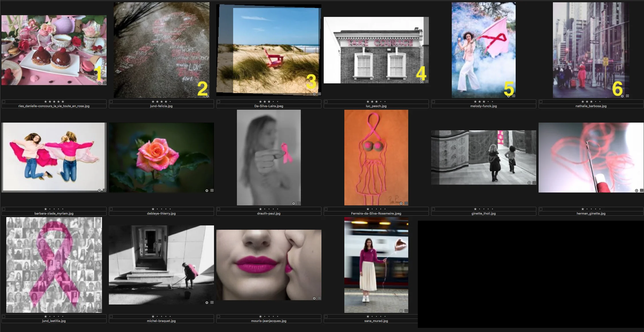The height and width of the screenshot is (332, 644).
Task: Click the metadata badge on nathalie_barbosa thumbnail
Action: coord(627,96)
